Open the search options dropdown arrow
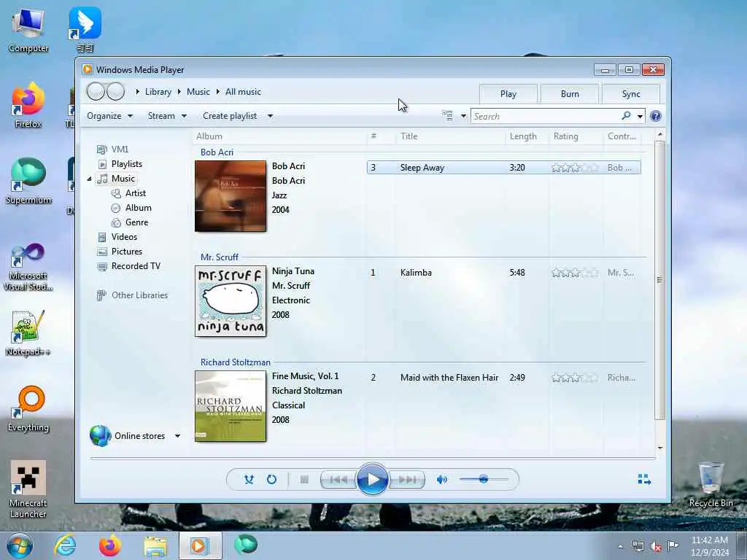 (x=640, y=116)
